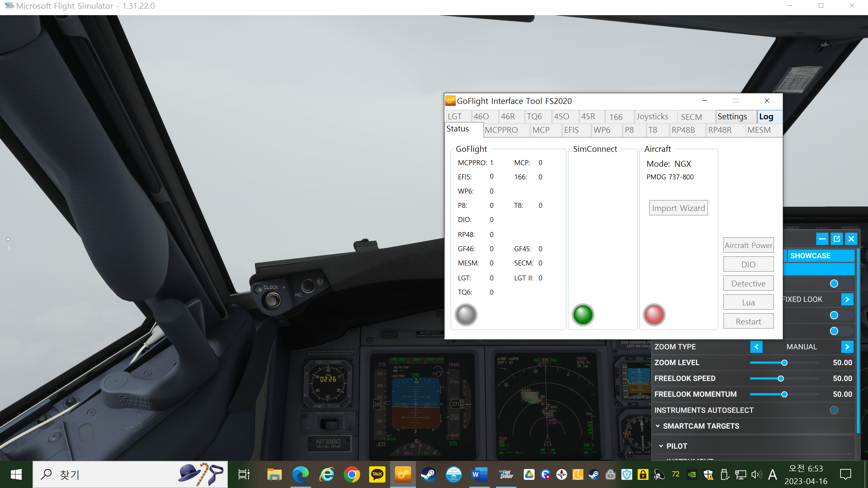Switch to GoFlight tool taskbar icon
Screen dimensions: 868x488
pyautogui.click(x=403, y=474)
